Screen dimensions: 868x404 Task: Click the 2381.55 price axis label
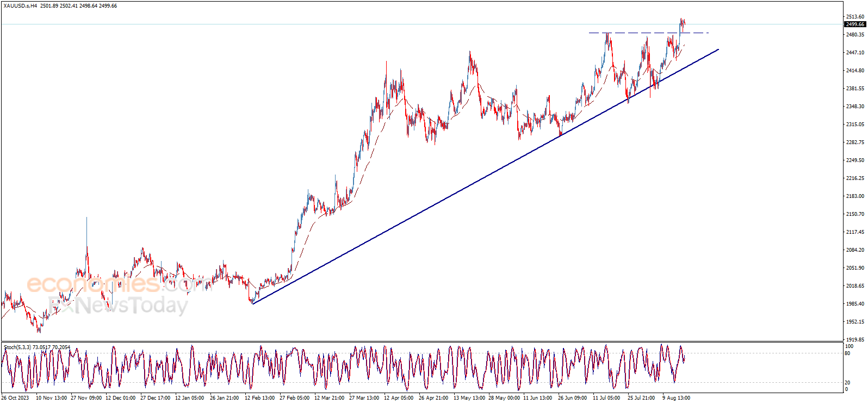(x=855, y=89)
